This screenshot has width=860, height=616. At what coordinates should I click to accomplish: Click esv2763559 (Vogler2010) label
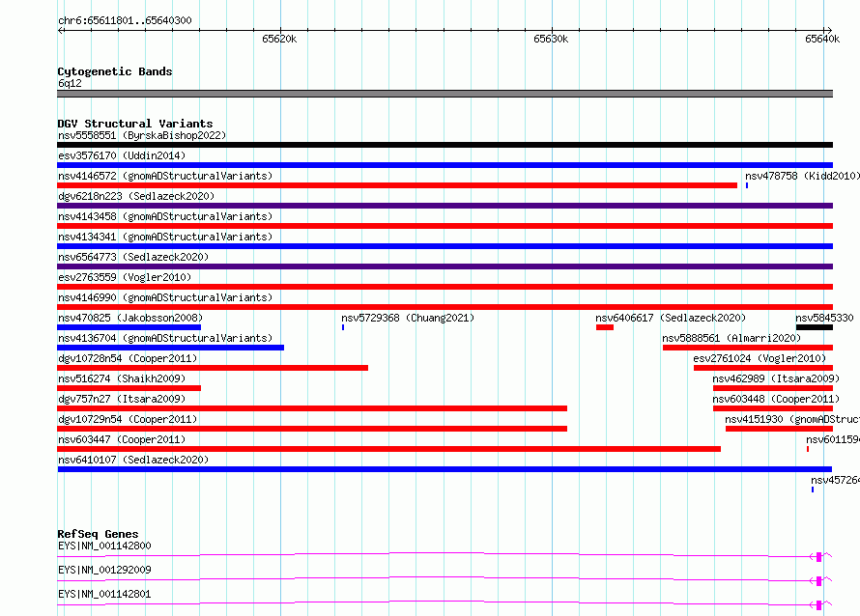pyautogui.click(x=125, y=277)
